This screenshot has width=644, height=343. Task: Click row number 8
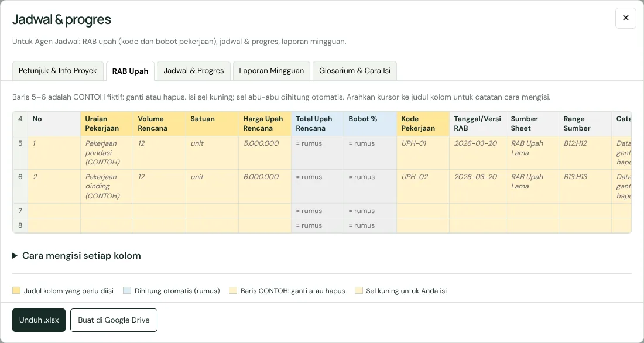pos(20,225)
